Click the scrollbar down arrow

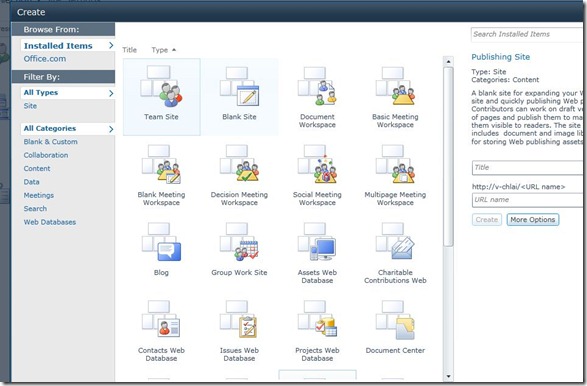pyautogui.click(x=448, y=377)
